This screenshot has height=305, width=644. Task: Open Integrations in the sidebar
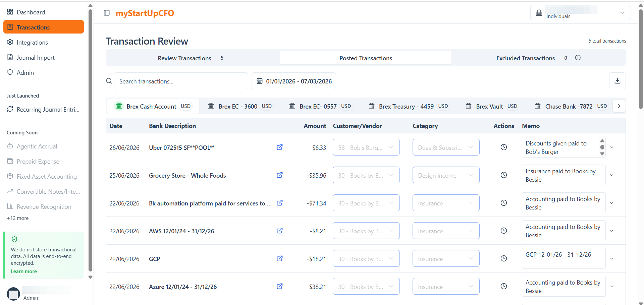pos(44,42)
